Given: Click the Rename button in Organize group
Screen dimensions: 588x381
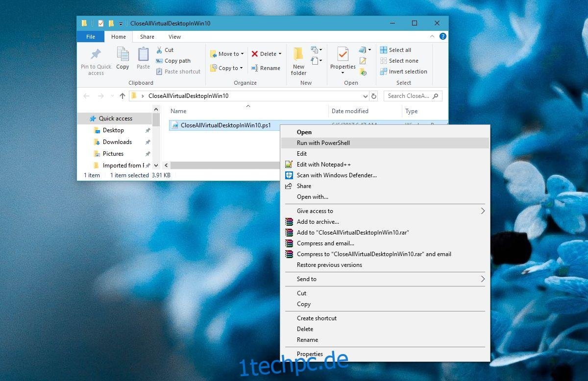Looking at the screenshot, I should pyautogui.click(x=266, y=68).
